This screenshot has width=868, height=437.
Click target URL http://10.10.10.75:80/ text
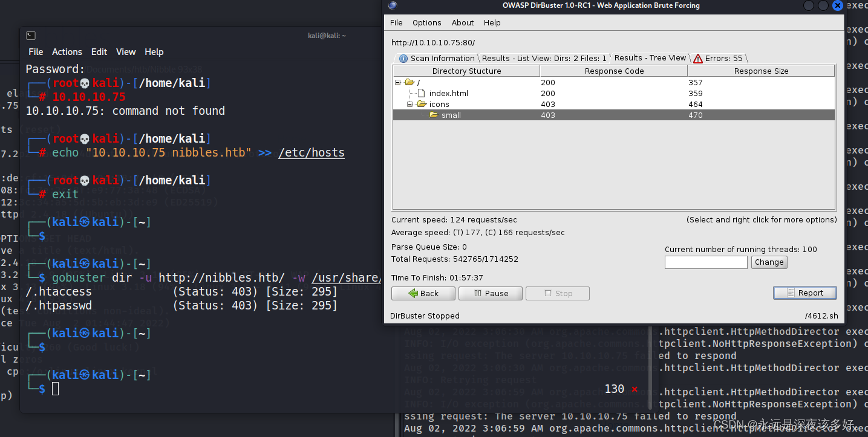click(433, 43)
